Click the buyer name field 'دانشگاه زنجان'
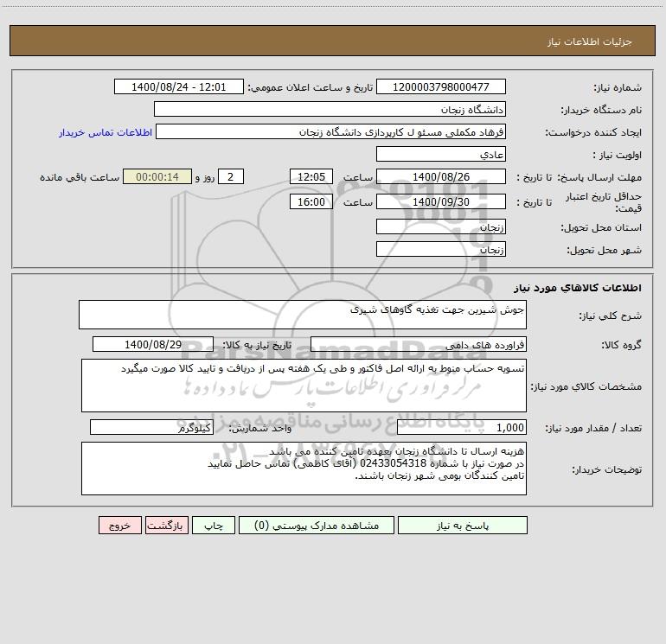The image size is (666, 644). pyautogui.click(x=330, y=109)
